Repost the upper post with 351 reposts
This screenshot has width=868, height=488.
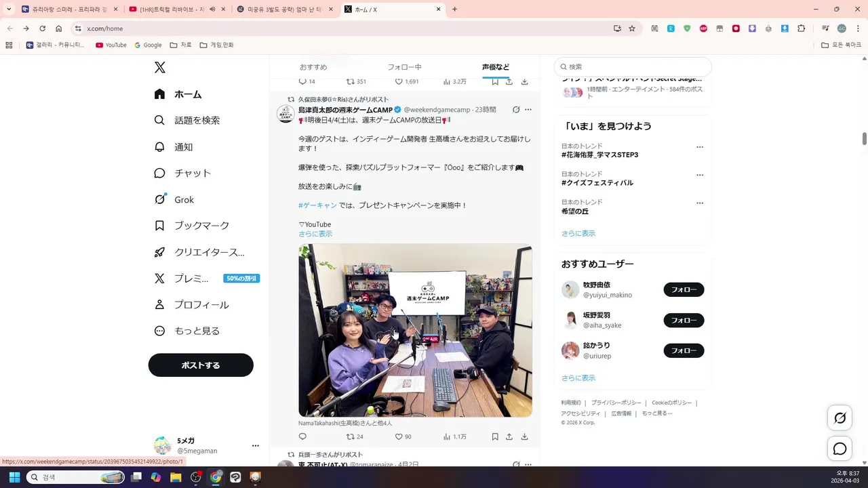356,81
